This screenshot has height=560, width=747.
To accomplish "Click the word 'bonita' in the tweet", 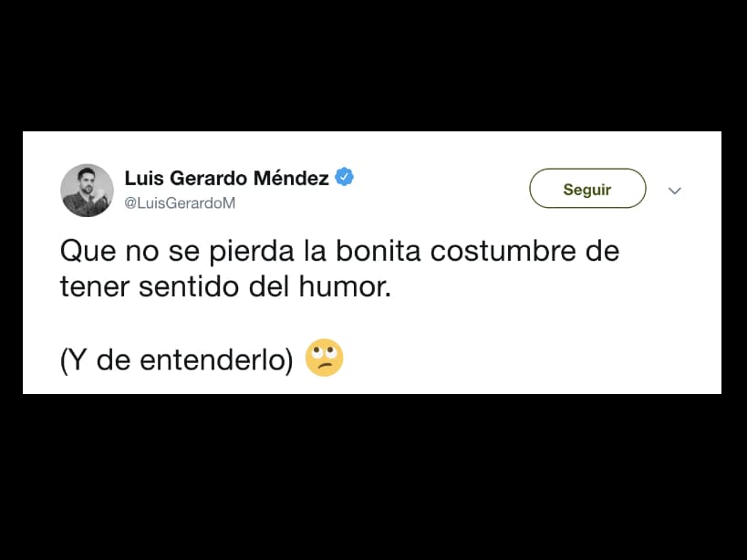I will click(x=379, y=251).
